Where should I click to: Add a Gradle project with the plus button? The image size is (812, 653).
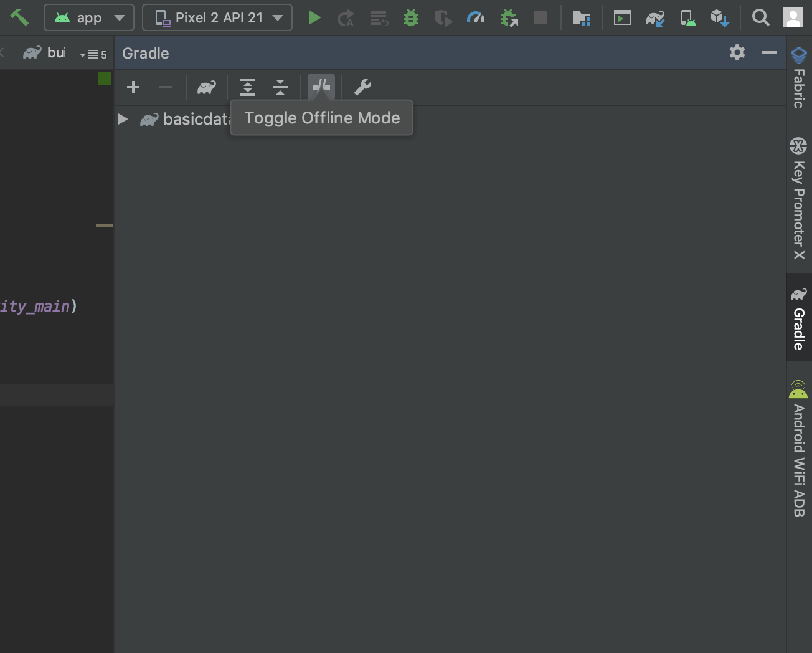pyautogui.click(x=133, y=87)
